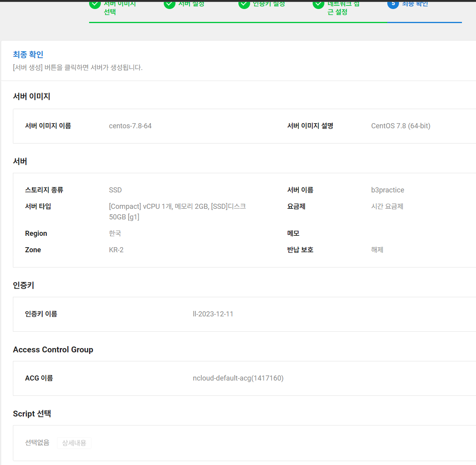Click the ACG name ncloud-default-acg(1417160)
This screenshot has height=465, width=476.
click(238, 378)
